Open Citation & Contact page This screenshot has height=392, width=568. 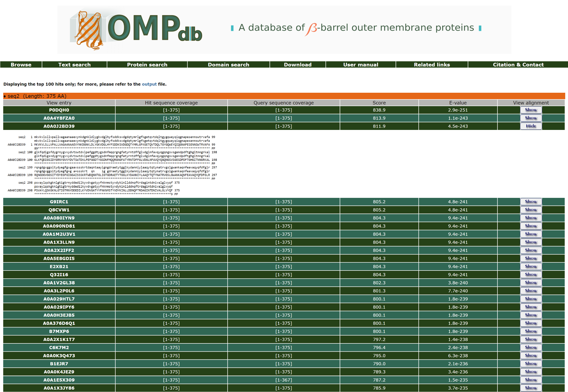pos(518,65)
